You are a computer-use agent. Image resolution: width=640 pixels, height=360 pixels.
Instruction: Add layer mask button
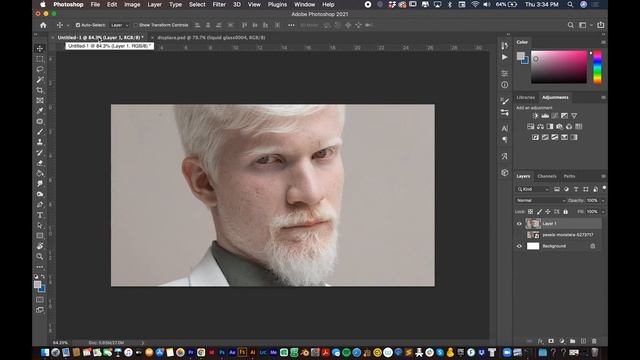pos(551,341)
